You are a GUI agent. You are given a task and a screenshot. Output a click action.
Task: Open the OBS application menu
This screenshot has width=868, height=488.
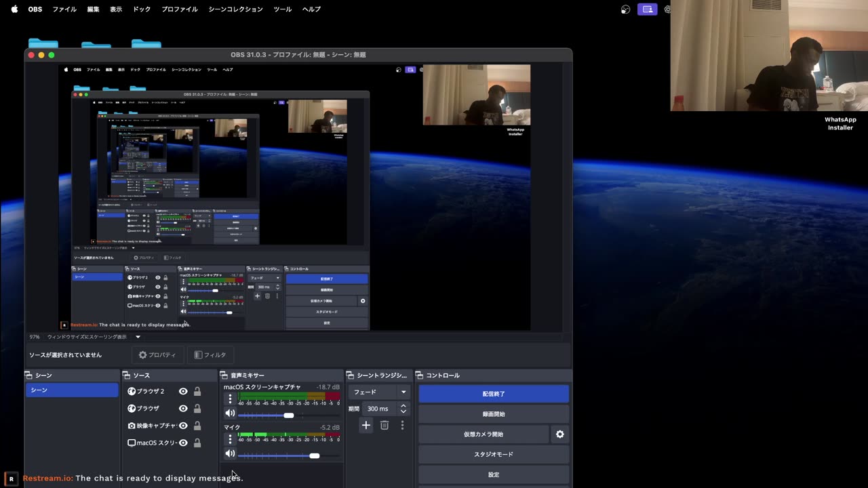click(x=35, y=9)
